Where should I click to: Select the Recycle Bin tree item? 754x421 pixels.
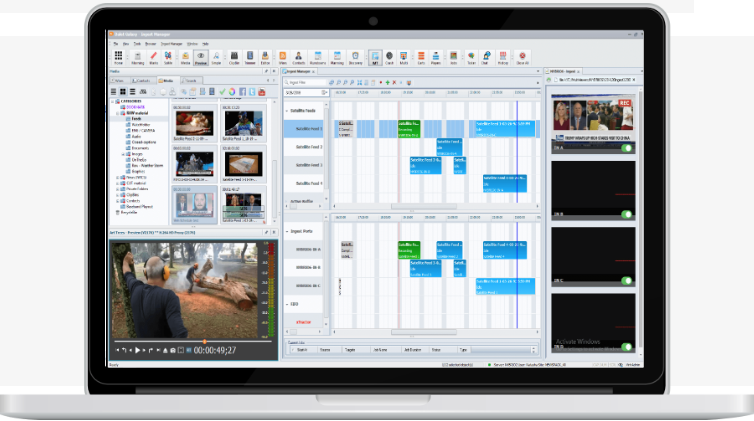128,212
